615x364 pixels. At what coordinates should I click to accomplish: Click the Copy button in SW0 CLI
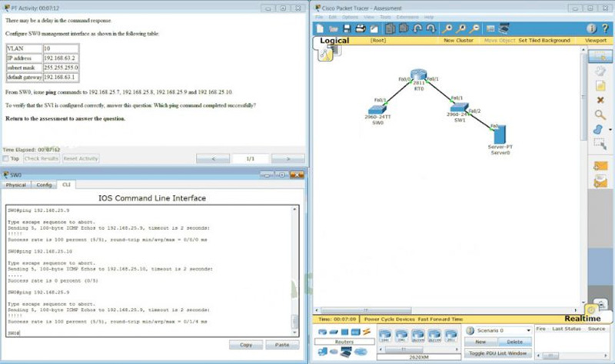click(x=246, y=345)
